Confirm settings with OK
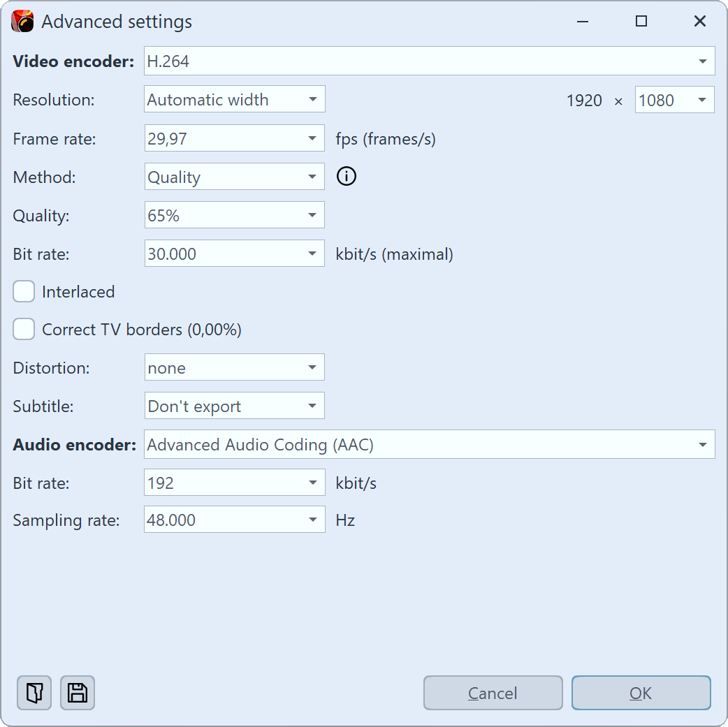This screenshot has height=727, width=728. [x=641, y=693]
